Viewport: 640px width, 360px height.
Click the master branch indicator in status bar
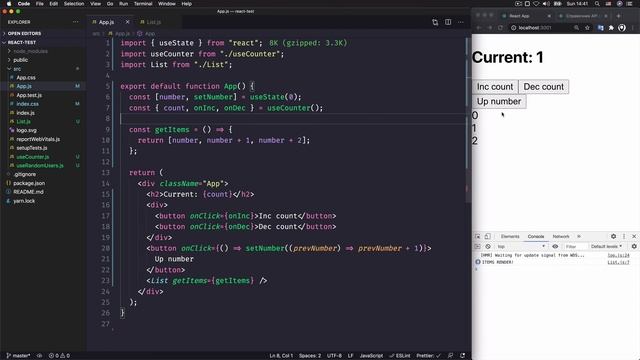(x=19, y=356)
